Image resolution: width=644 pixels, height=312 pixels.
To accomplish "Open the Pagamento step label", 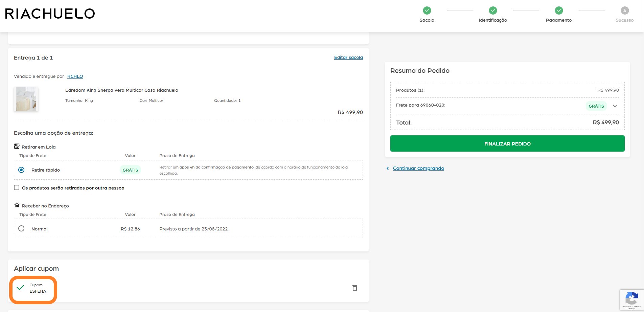I will point(559,20).
